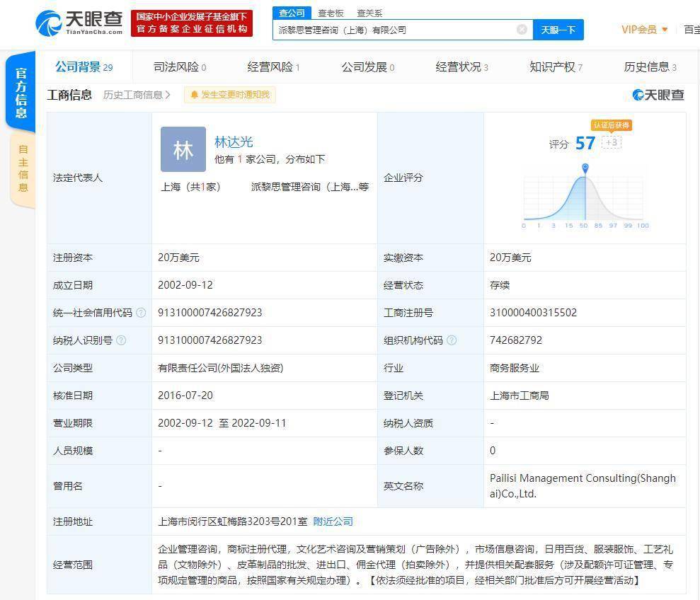
Task: Click the 林 avatar thumbnail
Action: tap(183, 149)
